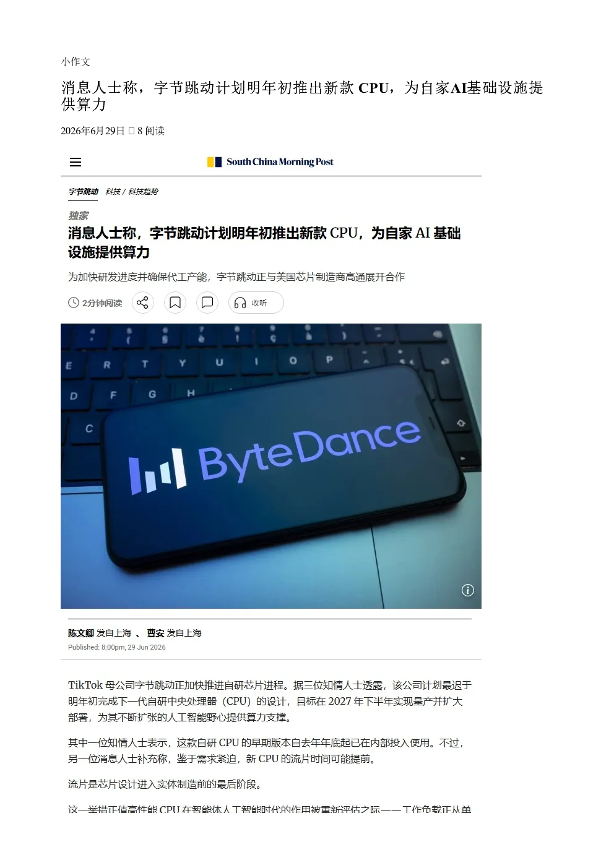Click the clock icon beside 2分钟阅读
The height and width of the screenshot is (868, 614).
click(74, 303)
